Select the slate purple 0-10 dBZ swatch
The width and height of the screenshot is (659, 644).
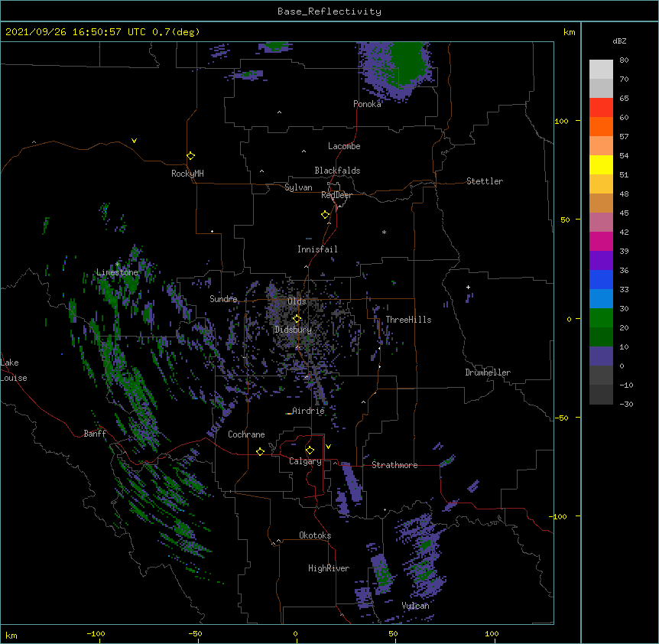[601, 356]
